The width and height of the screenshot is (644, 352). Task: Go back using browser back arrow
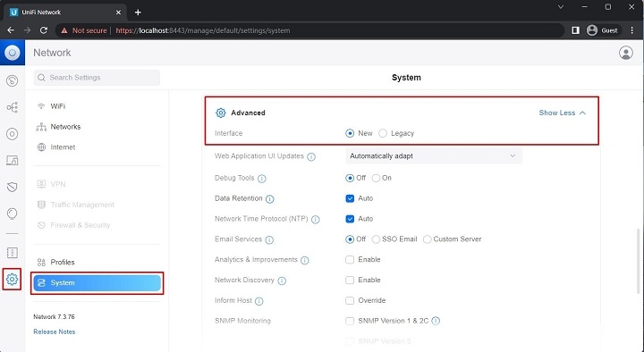[11, 30]
